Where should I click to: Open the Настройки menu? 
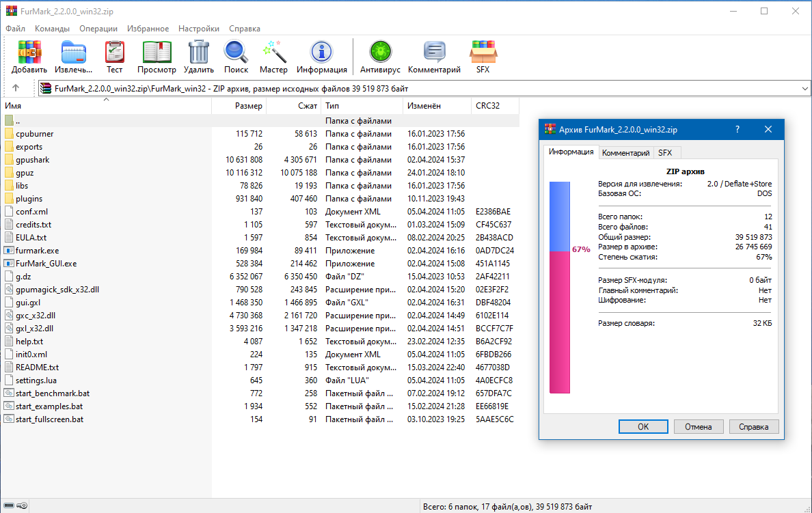(199, 29)
